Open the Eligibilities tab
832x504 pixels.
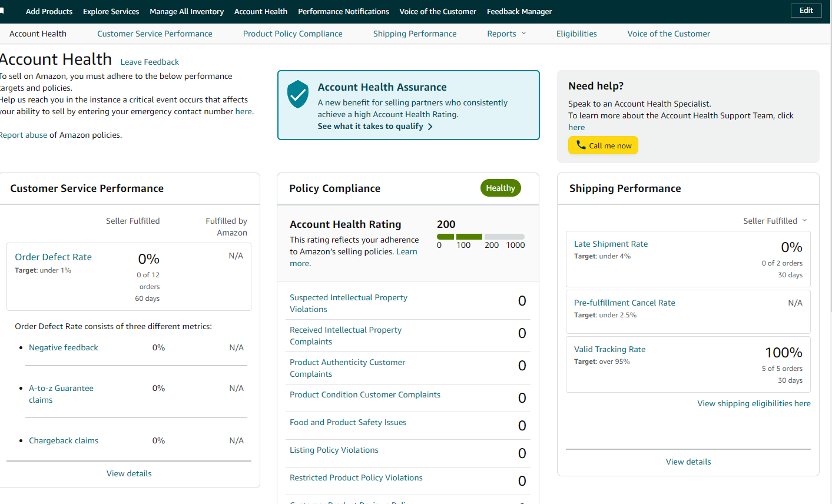pyautogui.click(x=576, y=34)
